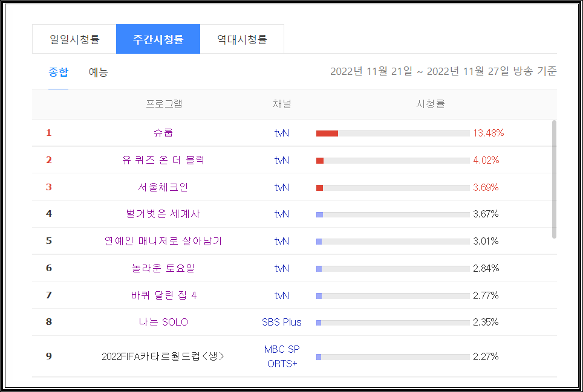Open the 바퀴 달린 집 4 link

(x=163, y=295)
